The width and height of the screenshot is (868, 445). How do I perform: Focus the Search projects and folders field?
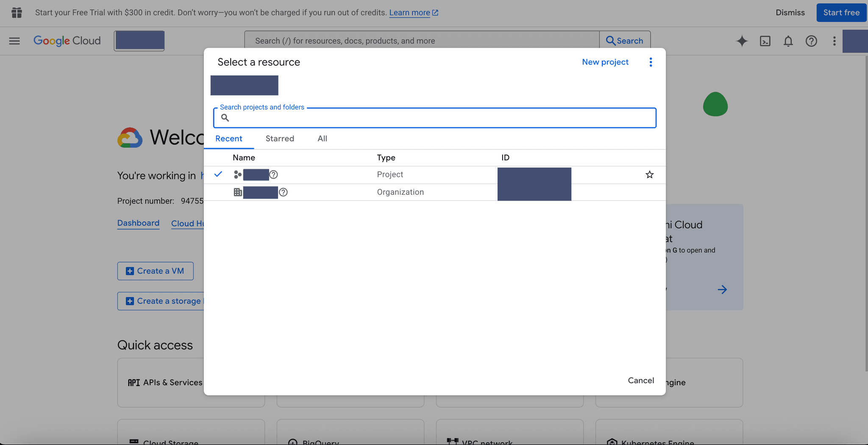point(434,118)
